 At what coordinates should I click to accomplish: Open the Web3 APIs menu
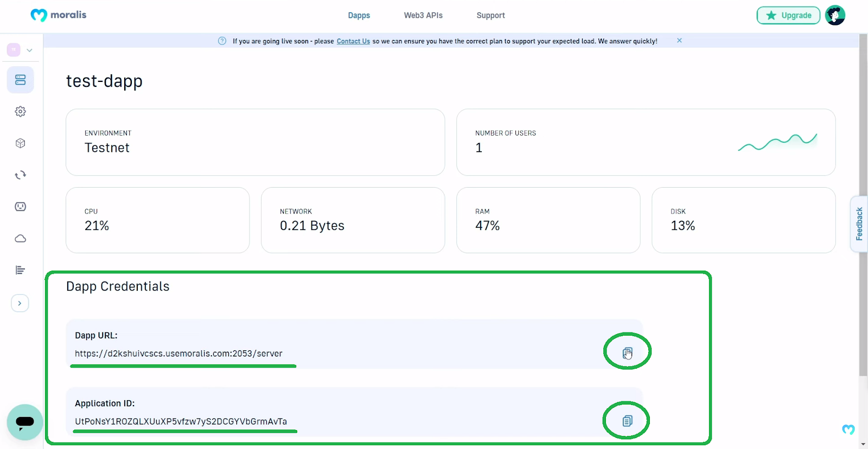point(423,15)
